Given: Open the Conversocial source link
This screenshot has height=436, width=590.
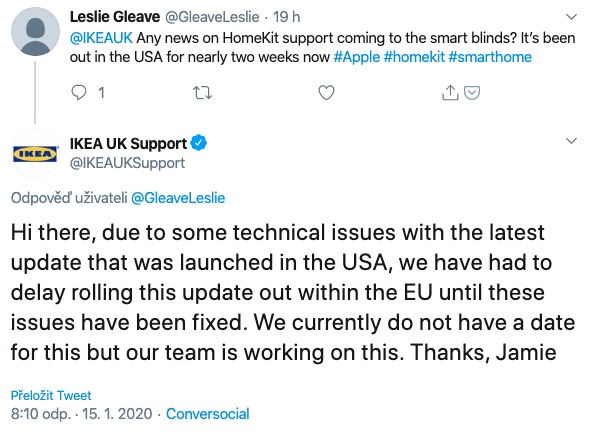Looking at the screenshot, I should coord(208,414).
